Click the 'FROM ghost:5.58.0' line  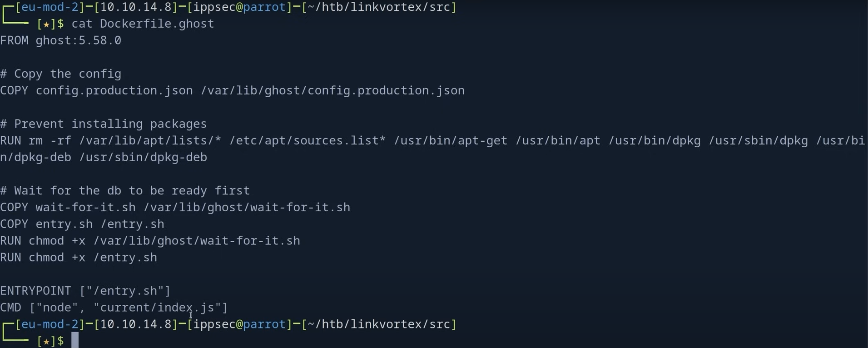coord(61,40)
